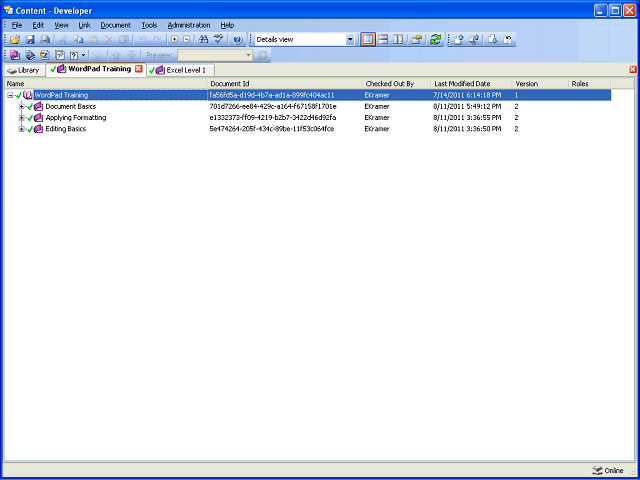Click the Open folder toolbar icon

point(15,40)
